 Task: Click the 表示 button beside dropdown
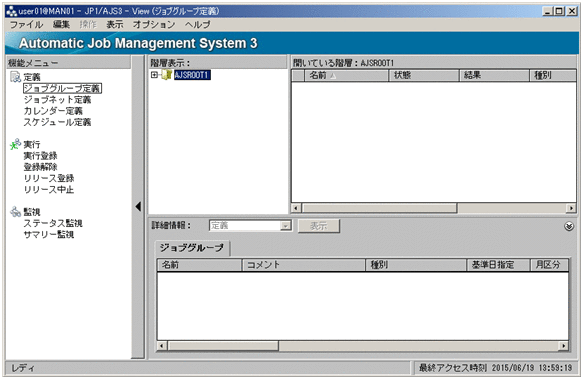[319, 226]
